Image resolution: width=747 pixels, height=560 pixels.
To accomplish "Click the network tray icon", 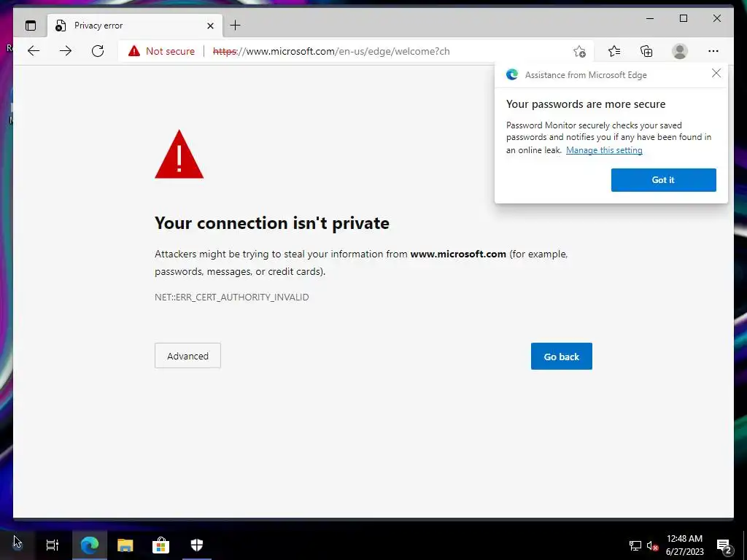I will (x=635, y=545).
